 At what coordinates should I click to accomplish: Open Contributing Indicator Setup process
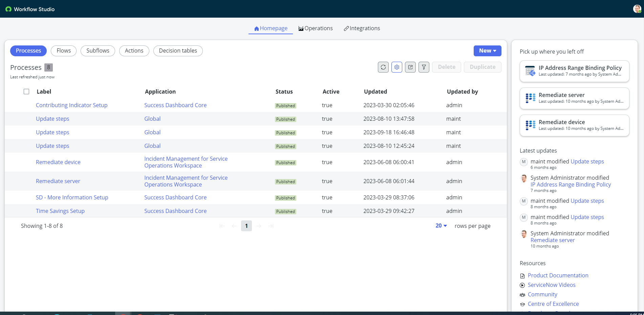click(x=72, y=105)
